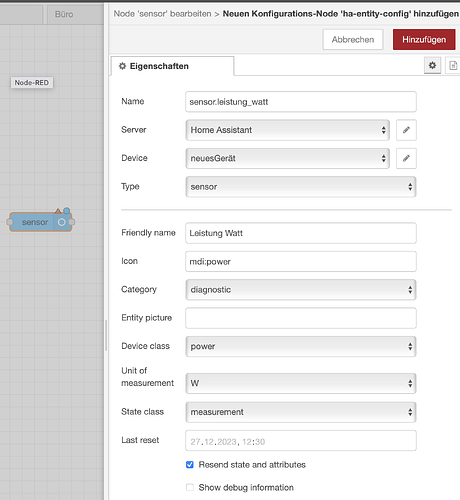
Task: Cancel with the Abbrechen button
Action: (x=353, y=40)
